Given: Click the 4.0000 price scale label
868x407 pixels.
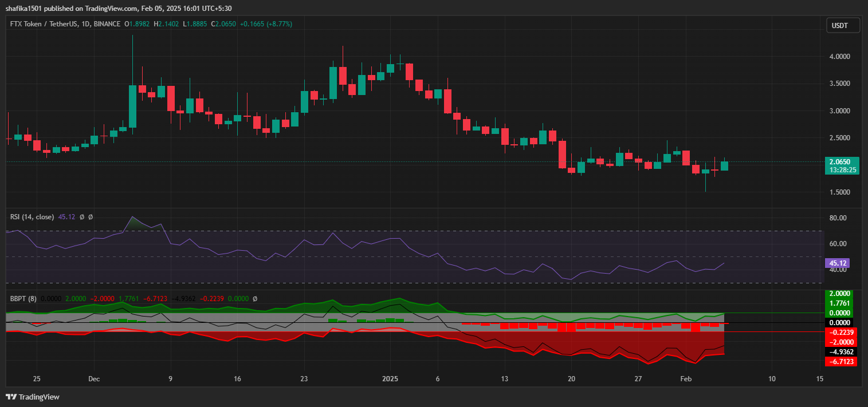Looking at the screenshot, I should click(x=840, y=57).
